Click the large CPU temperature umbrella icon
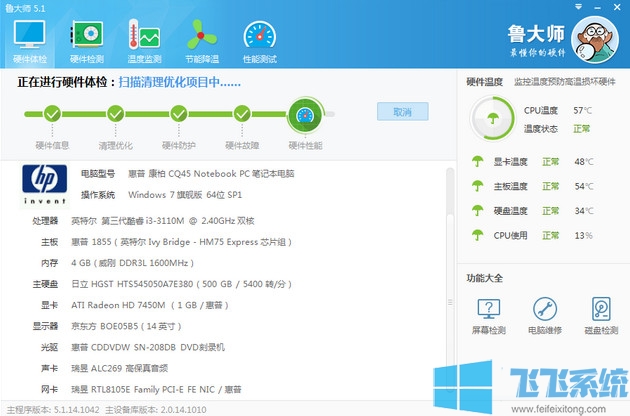 coord(491,120)
